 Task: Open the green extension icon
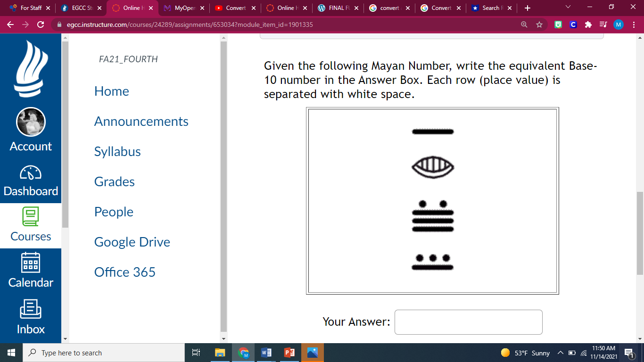click(x=558, y=25)
